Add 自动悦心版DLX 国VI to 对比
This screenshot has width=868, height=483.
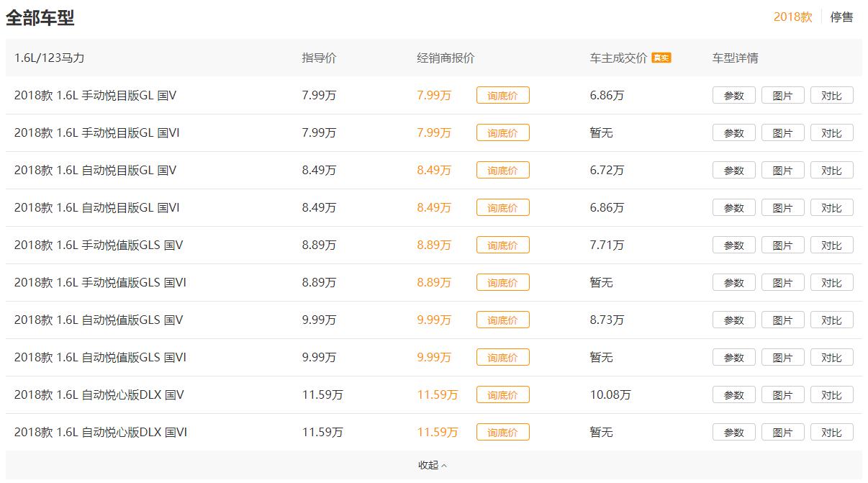click(831, 432)
